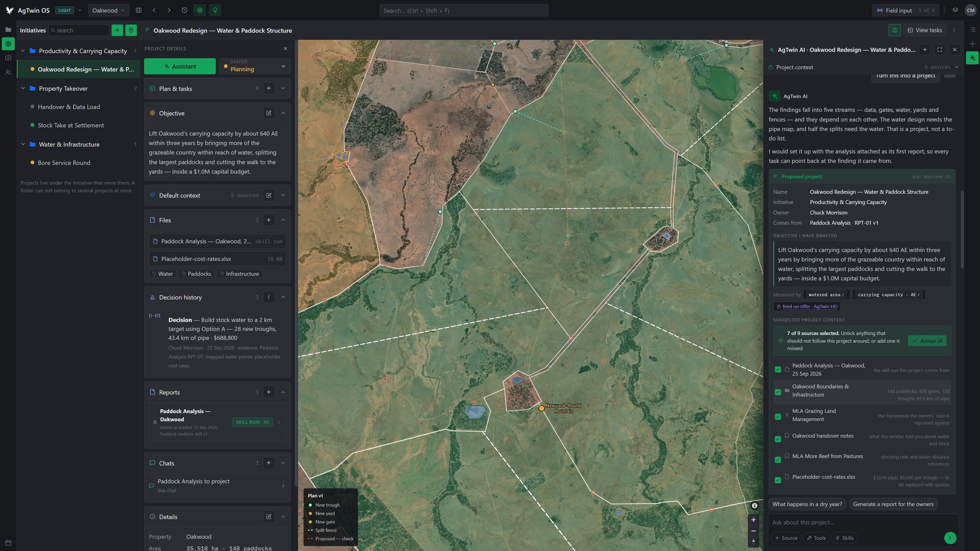Edit the Objective with the pencil icon

coord(269,113)
